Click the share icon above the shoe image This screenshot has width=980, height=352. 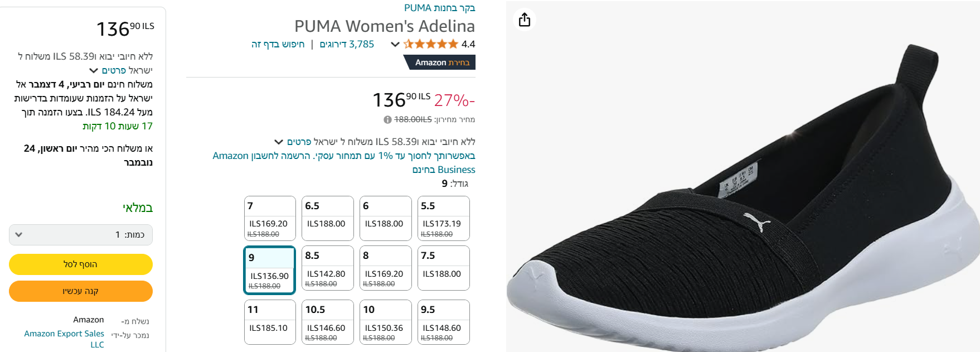(x=525, y=20)
